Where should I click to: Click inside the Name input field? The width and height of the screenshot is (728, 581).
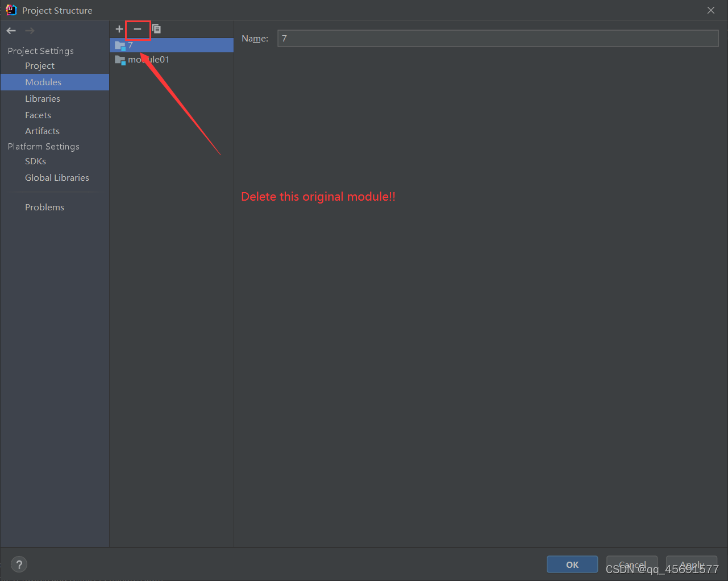498,38
